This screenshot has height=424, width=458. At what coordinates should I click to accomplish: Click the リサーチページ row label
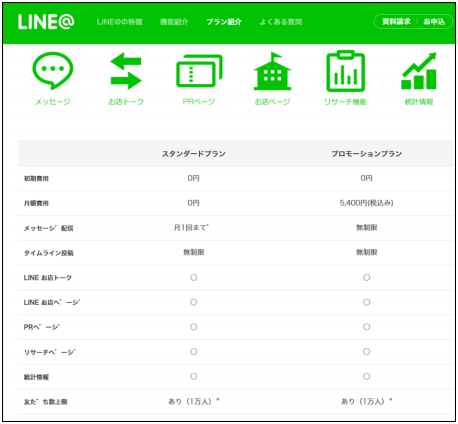point(49,352)
